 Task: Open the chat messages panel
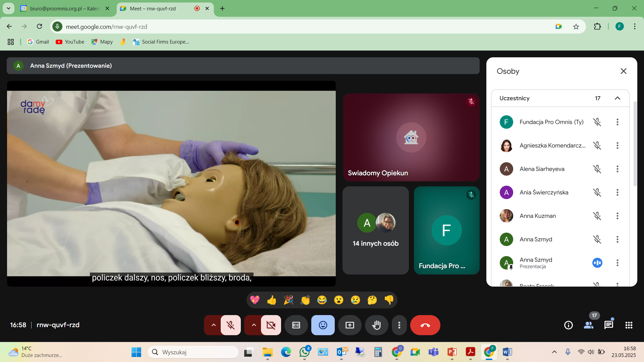tap(608, 325)
